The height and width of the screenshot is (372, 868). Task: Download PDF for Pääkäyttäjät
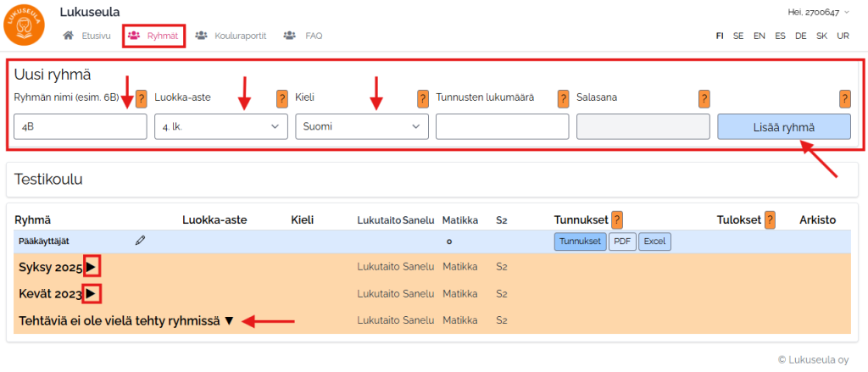point(622,242)
